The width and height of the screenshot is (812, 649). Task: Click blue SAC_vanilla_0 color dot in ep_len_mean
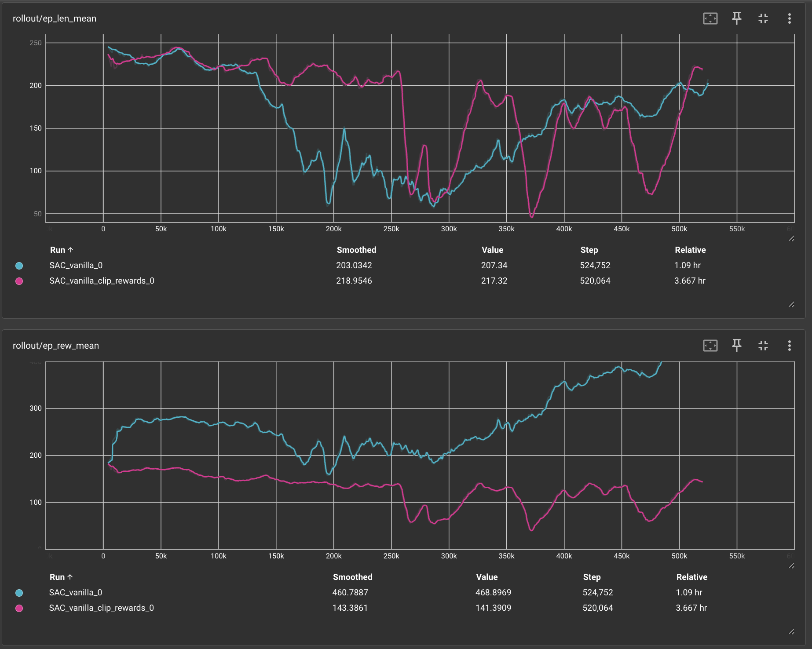pyautogui.click(x=19, y=266)
